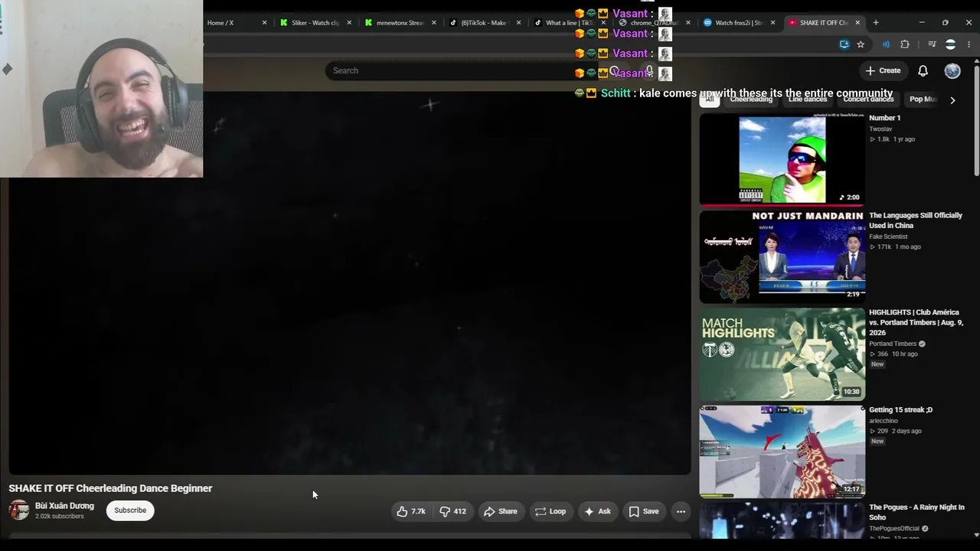Switch to the Sliker Watch clips tab
980x551 pixels.
click(x=315, y=23)
